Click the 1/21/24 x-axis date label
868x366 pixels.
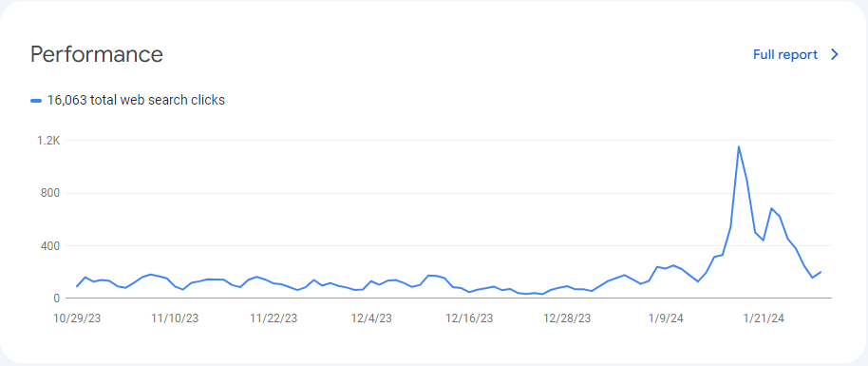click(764, 318)
